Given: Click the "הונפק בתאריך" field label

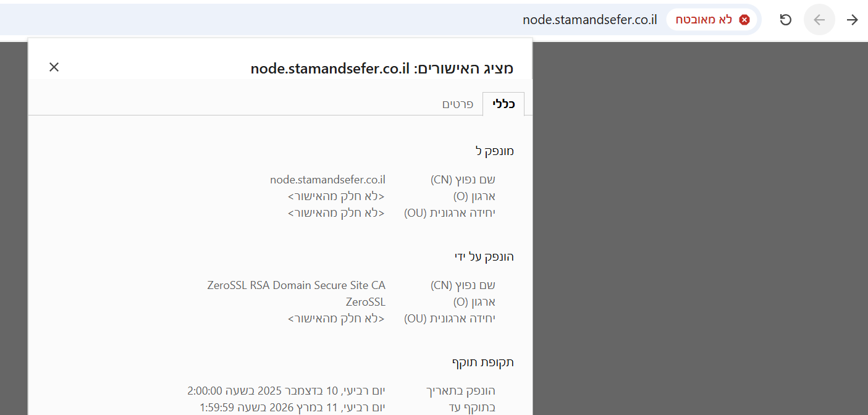Looking at the screenshot, I should click(461, 391).
